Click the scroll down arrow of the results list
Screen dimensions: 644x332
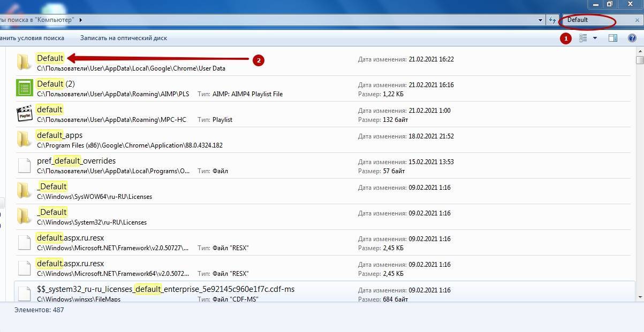[639, 296]
